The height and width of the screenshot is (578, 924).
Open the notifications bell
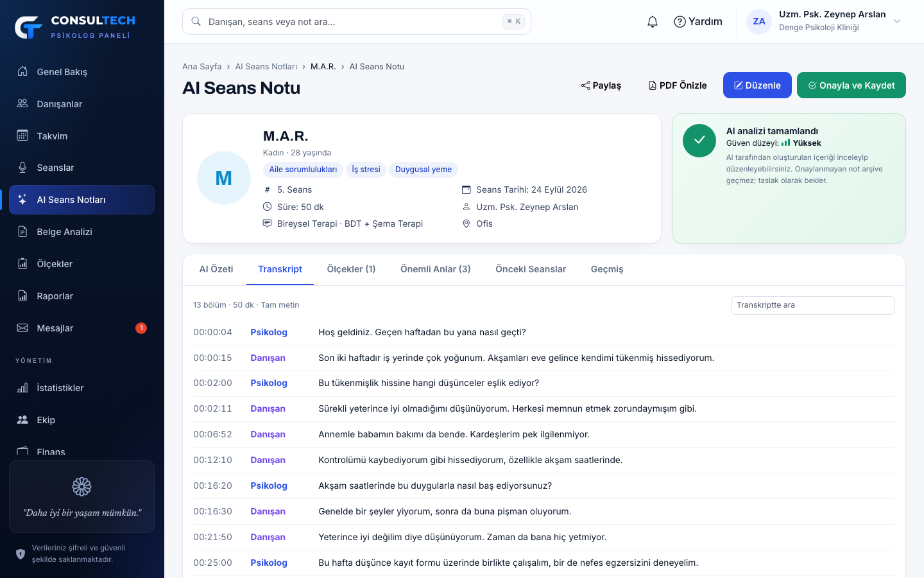(x=653, y=22)
